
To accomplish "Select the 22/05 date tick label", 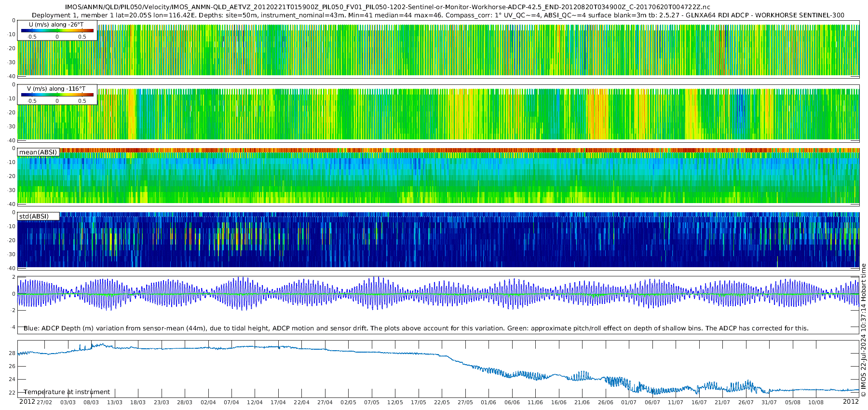I will coord(442,402).
